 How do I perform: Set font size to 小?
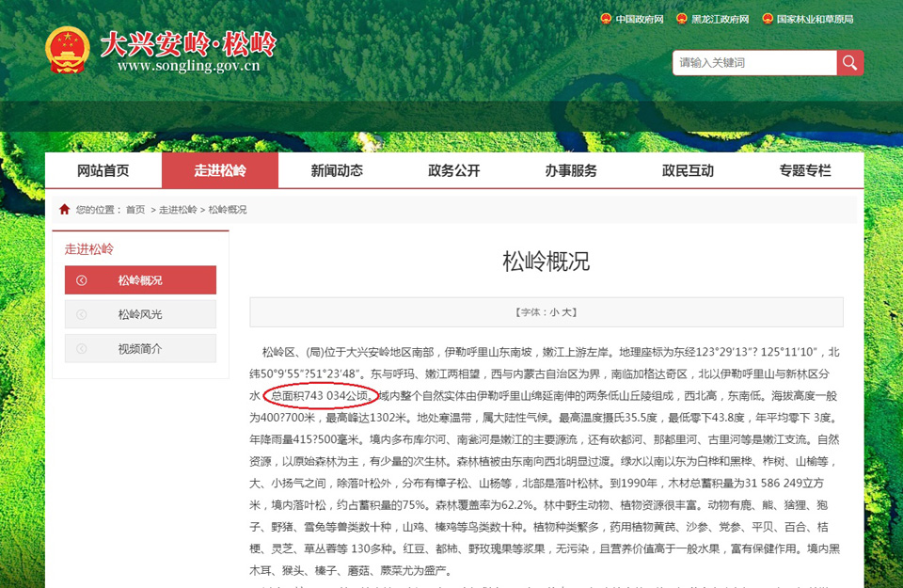click(x=555, y=311)
